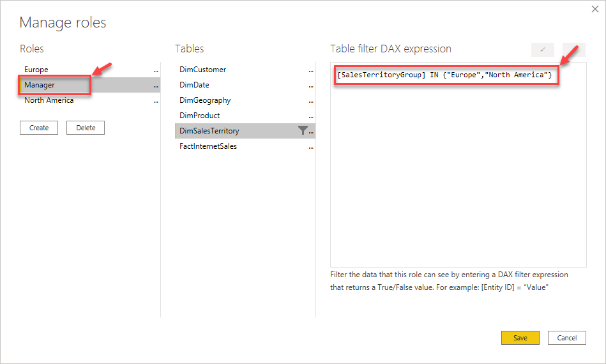Open the ellipsis menu for DimCustomer table
This screenshot has height=364, width=606.
point(312,70)
